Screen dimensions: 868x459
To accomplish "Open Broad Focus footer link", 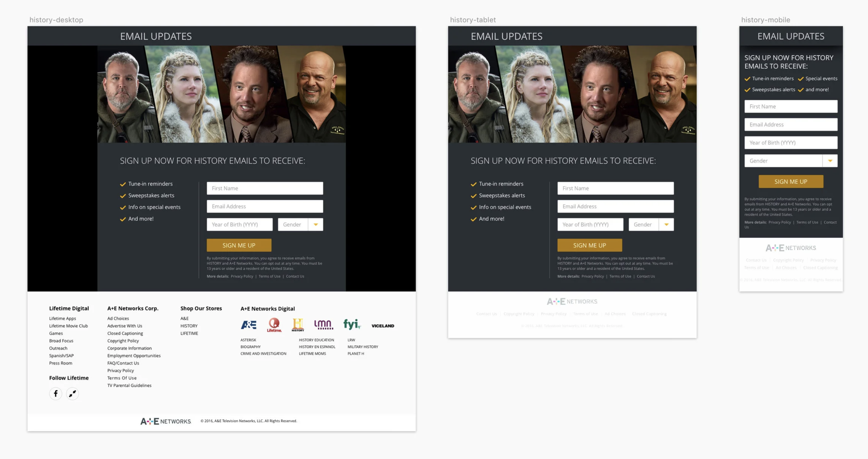I will point(61,341).
